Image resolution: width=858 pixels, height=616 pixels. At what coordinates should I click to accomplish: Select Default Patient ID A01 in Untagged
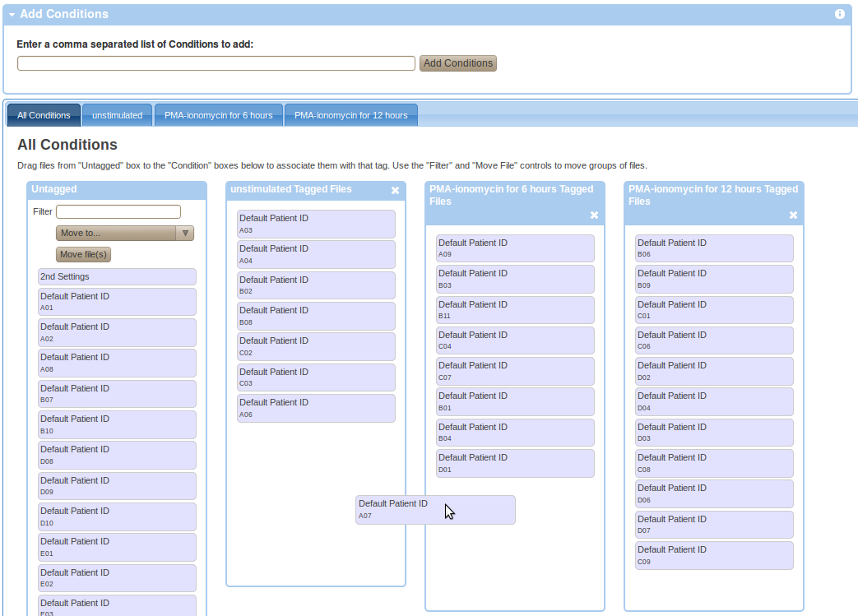tap(116, 301)
